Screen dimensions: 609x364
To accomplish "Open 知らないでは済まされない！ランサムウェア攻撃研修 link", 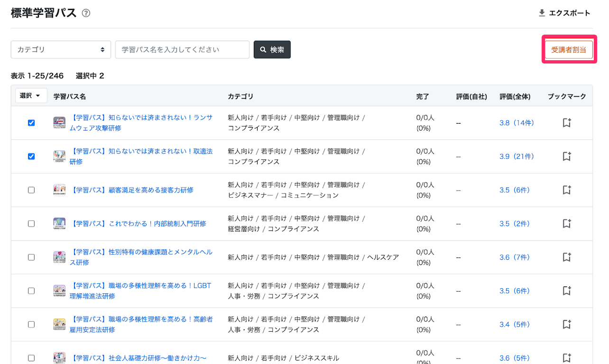I will (x=141, y=123).
